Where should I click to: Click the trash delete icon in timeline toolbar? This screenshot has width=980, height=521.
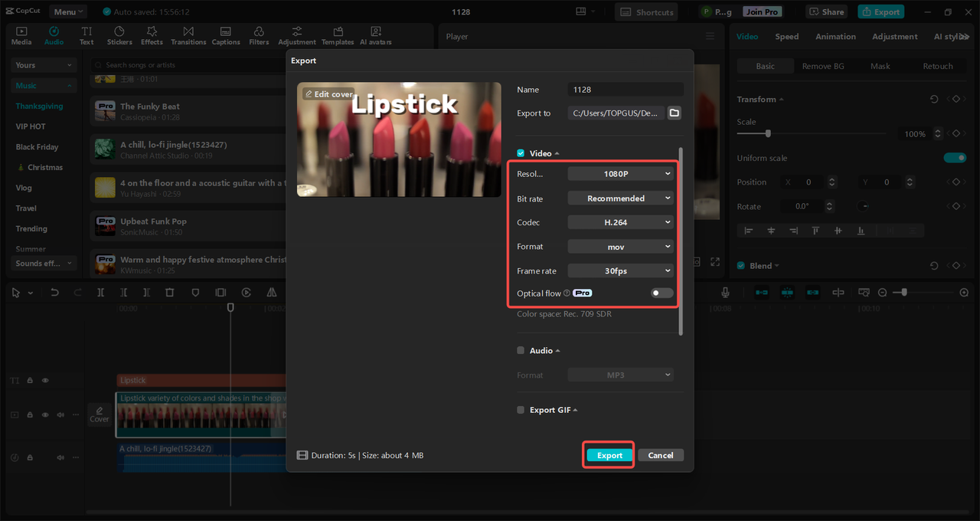pyautogui.click(x=170, y=293)
